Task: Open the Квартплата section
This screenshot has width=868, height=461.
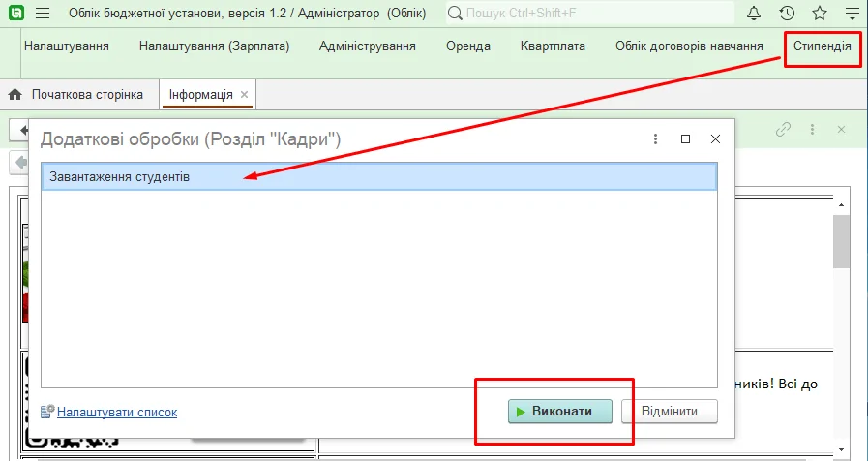Action: click(553, 46)
